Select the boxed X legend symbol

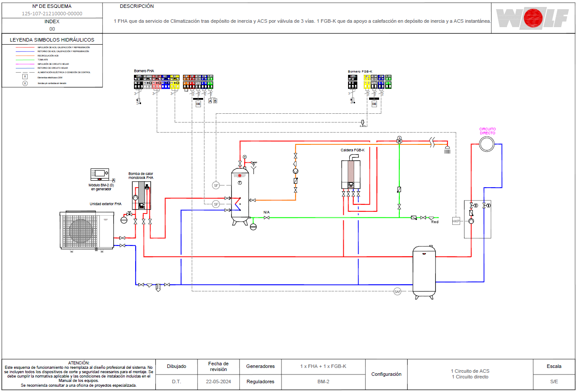25,77
